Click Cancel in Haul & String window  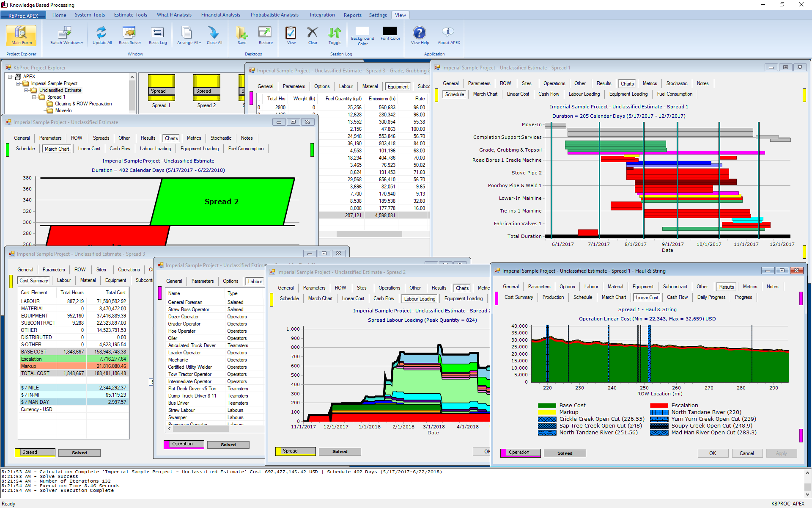746,453
